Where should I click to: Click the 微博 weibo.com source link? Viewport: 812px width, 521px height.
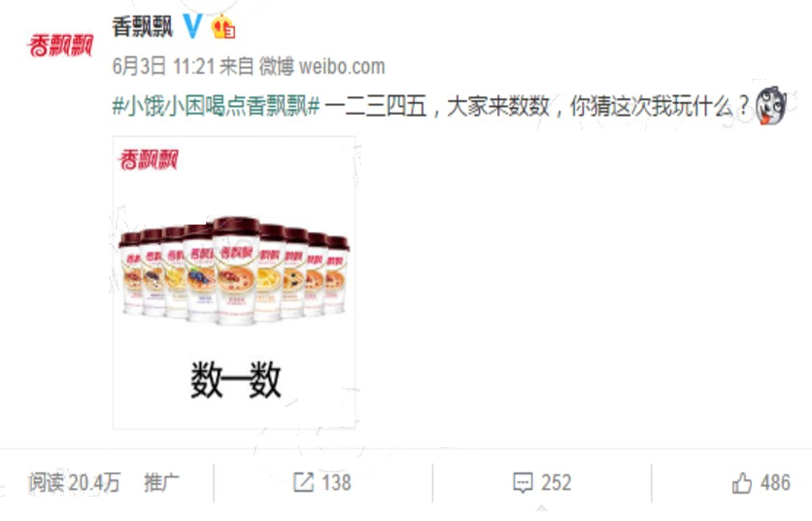pos(322,66)
